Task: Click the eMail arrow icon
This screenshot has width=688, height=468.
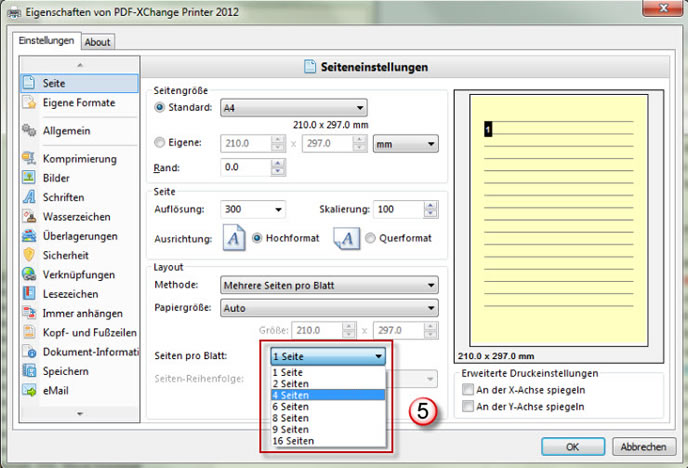Action: pyautogui.click(x=29, y=390)
